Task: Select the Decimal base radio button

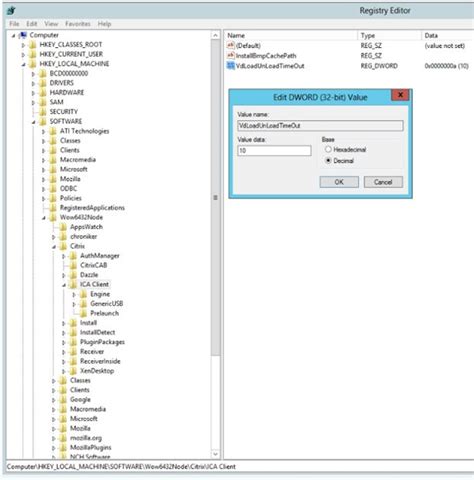Action: click(x=328, y=161)
